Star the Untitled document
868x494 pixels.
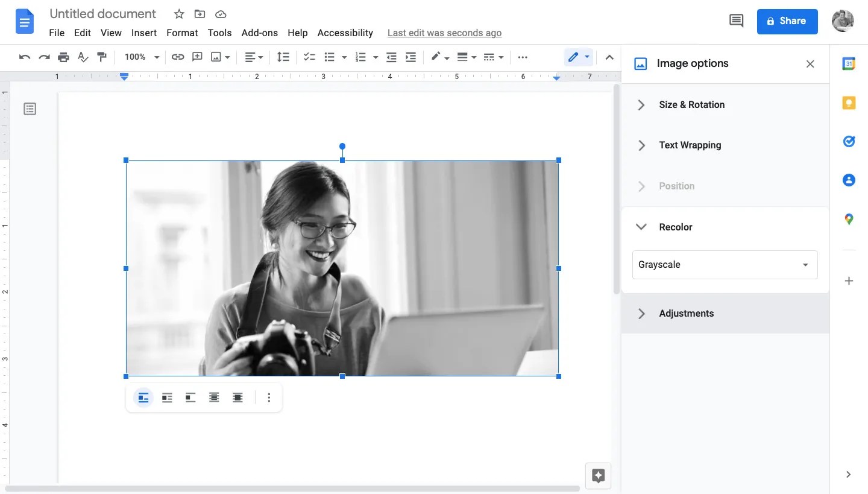(179, 14)
